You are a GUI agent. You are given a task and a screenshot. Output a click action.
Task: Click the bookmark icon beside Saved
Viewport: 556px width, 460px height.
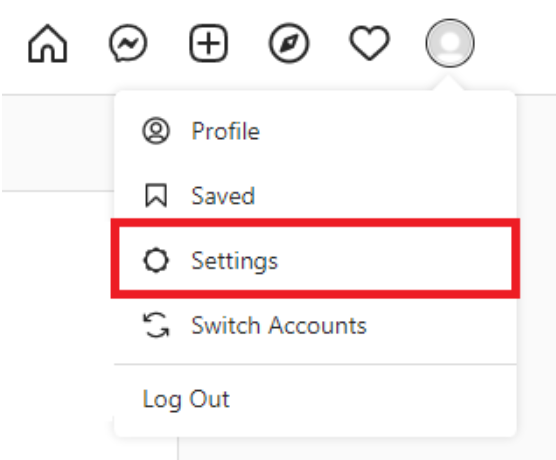pos(156,195)
